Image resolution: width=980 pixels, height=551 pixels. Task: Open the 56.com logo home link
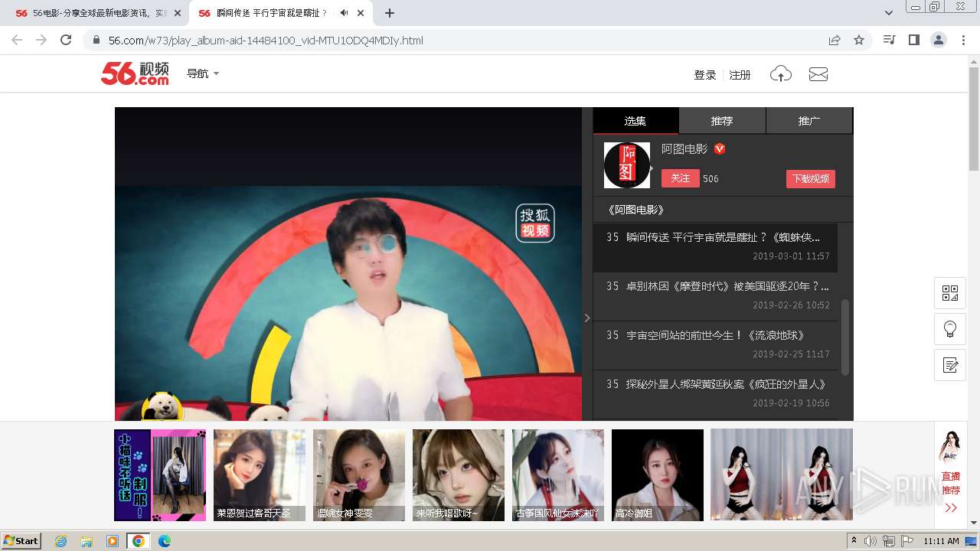135,73
